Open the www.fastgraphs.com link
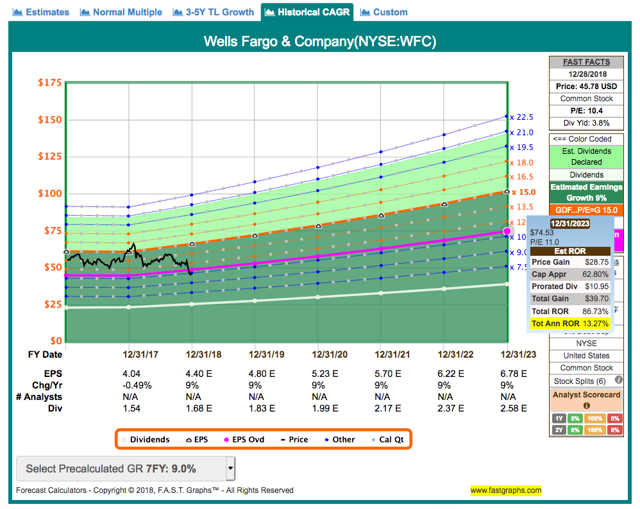 tap(506, 490)
